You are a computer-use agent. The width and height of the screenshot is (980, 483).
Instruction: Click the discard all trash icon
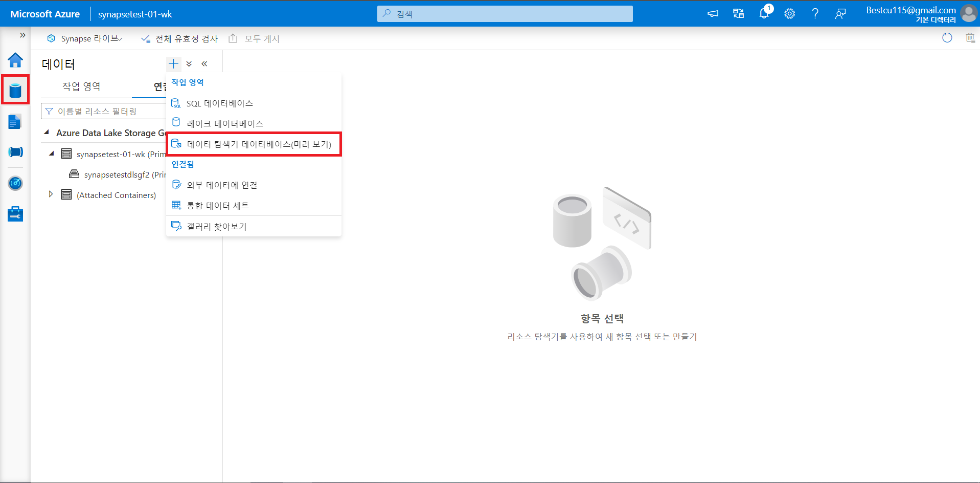(x=970, y=38)
